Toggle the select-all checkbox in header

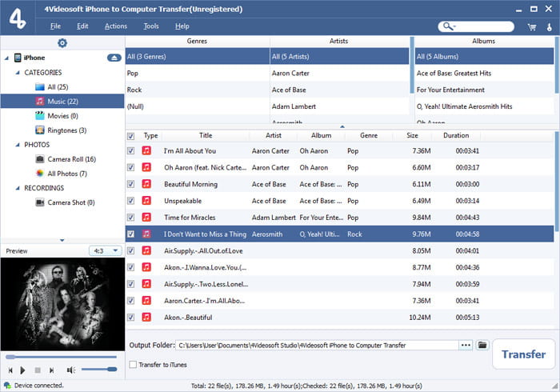click(x=131, y=136)
